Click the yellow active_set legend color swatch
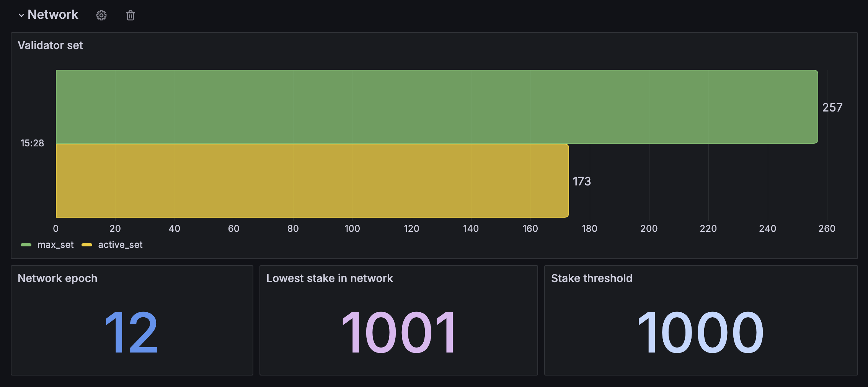 tap(87, 245)
